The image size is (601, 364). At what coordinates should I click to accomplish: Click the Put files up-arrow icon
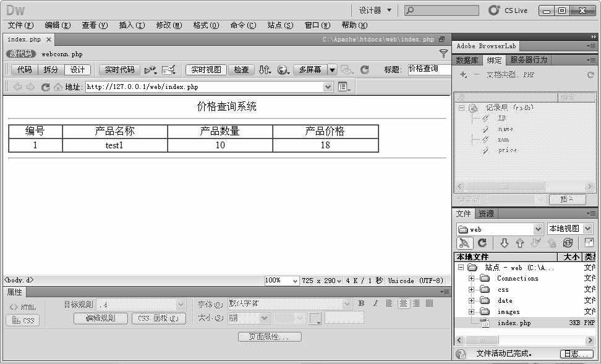point(520,242)
